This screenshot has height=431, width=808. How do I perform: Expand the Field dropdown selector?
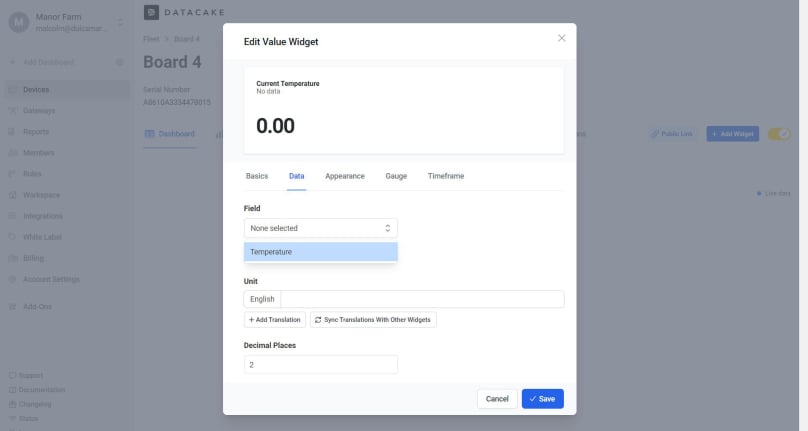320,228
